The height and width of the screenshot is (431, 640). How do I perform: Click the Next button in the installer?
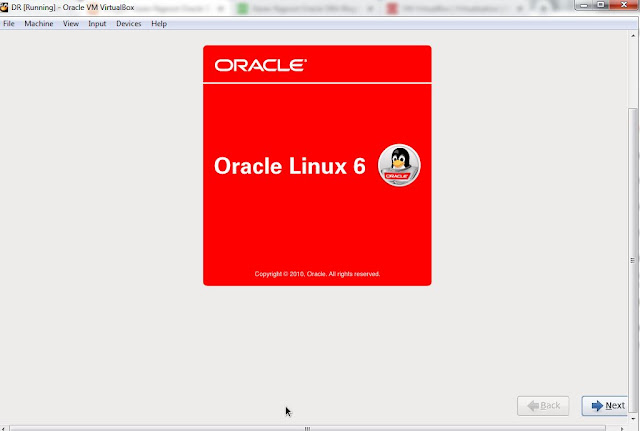pos(605,406)
